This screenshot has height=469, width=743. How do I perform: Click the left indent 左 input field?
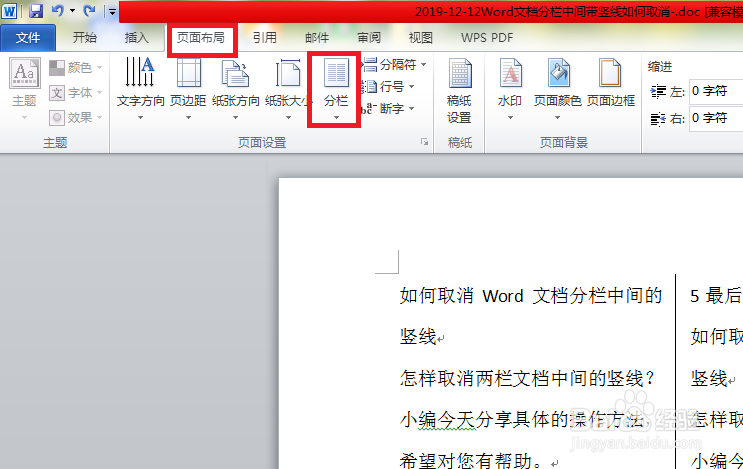point(716,91)
